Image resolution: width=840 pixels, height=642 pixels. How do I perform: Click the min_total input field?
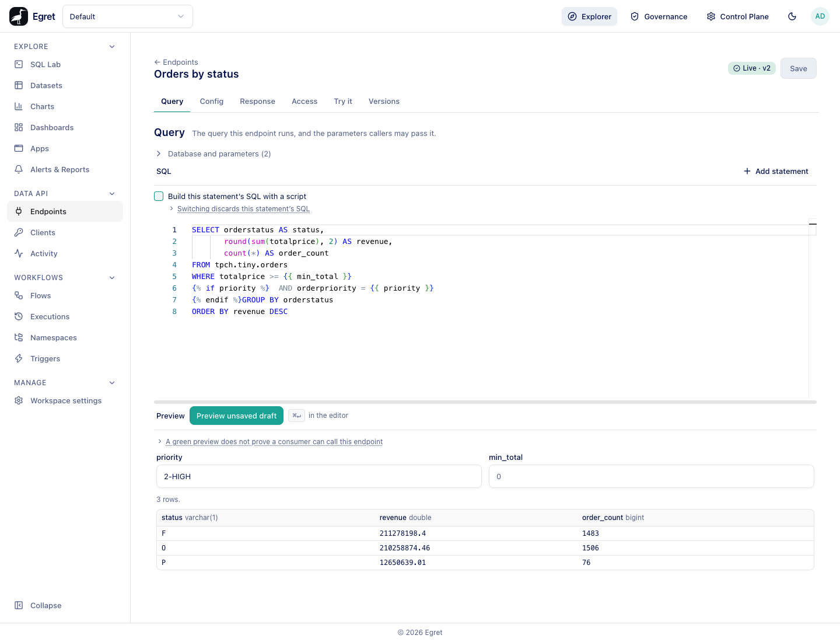(652, 476)
